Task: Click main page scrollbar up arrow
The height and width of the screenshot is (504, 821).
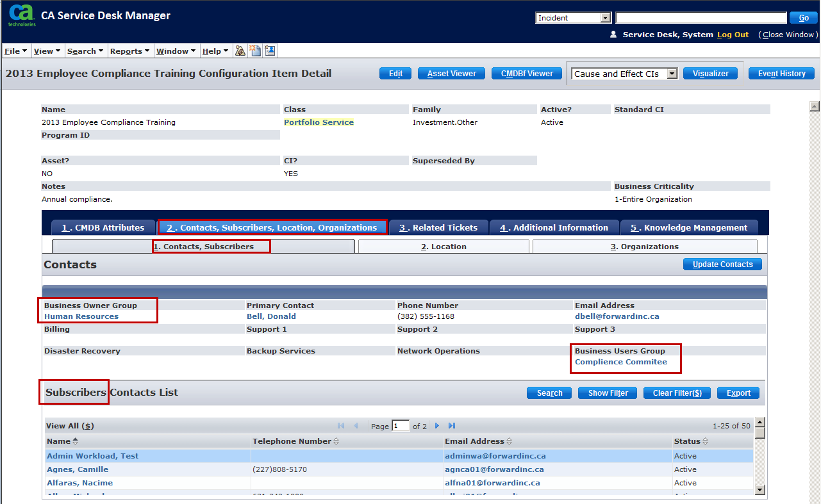Action: click(815, 106)
